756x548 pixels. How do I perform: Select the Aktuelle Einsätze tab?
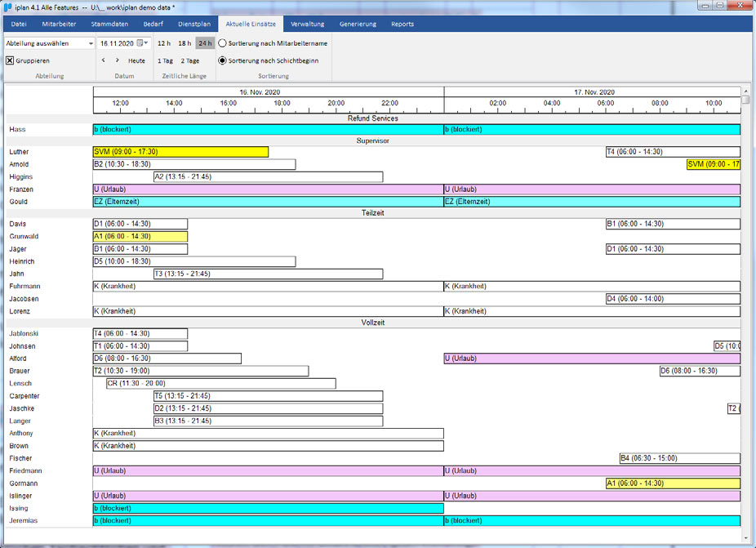pos(251,24)
